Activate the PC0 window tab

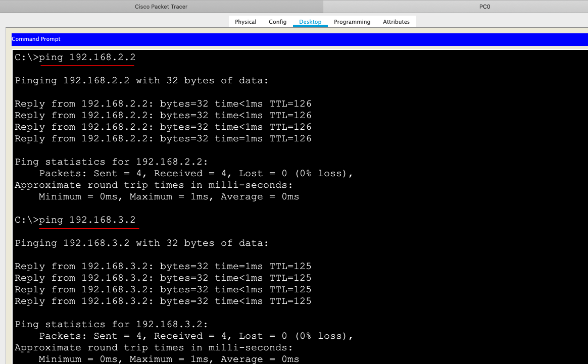(484, 7)
